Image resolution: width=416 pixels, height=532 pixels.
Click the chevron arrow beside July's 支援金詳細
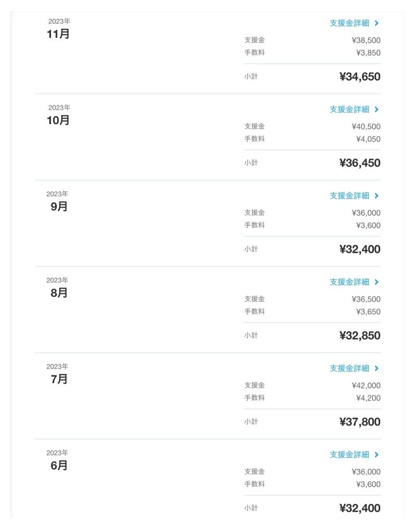(376, 368)
